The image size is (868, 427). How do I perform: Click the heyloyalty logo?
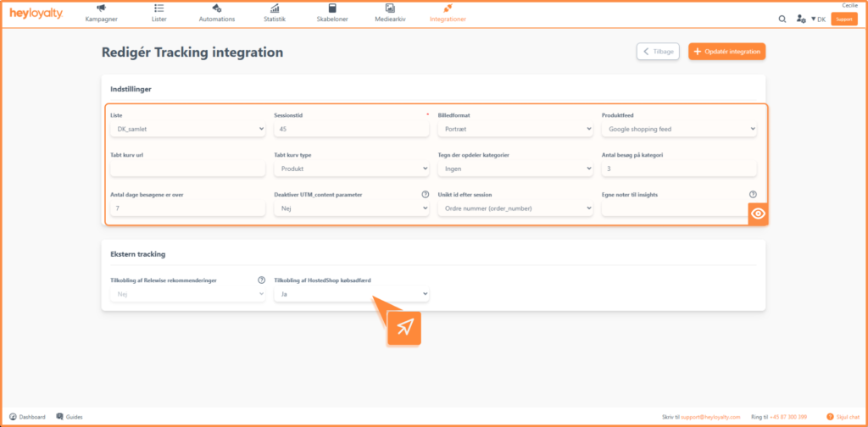[x=36, y=14]
